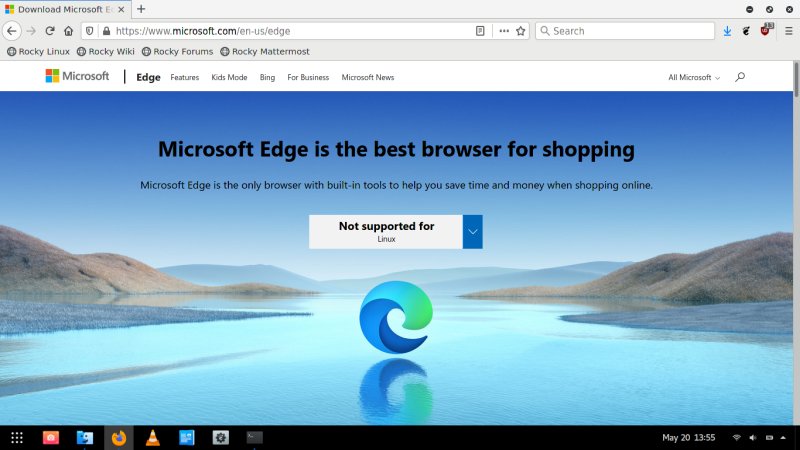Click the page vertical scrollbar thumb
800x450 pixels.
click(x=796, y=79)
